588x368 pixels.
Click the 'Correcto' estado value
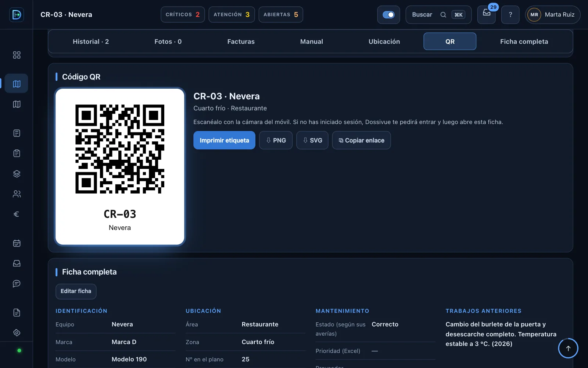[385, 324]
